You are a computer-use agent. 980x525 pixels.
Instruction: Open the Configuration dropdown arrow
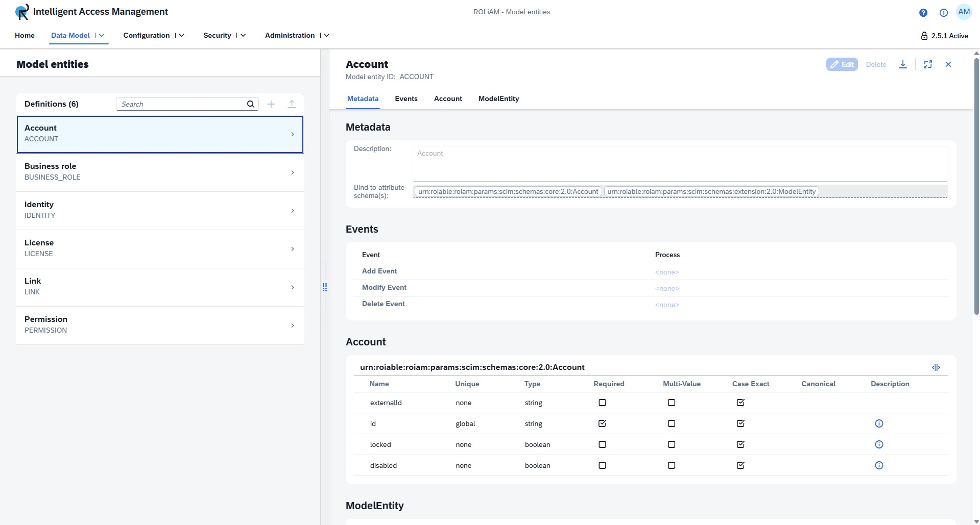click(181, 35)
